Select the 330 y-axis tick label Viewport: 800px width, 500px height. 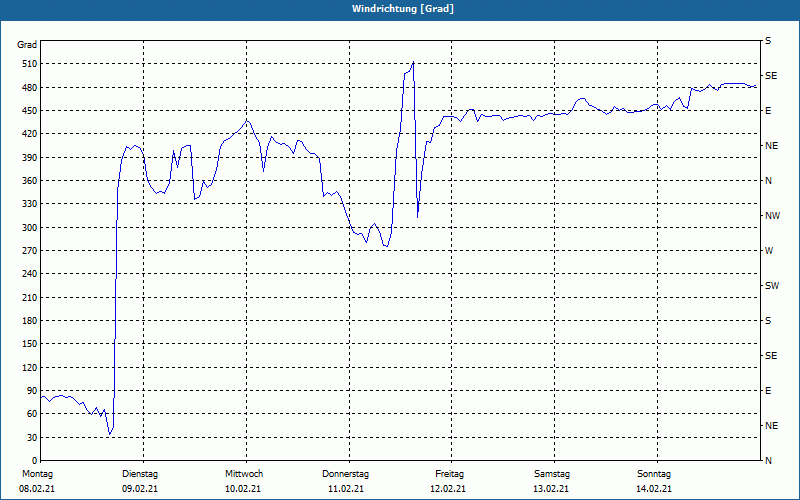(x=30, y=204)
